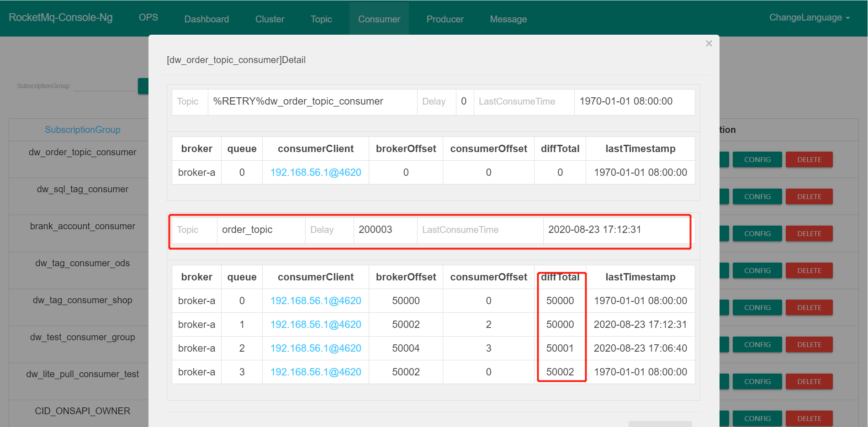The height and width of the screenshot is (427, 868).
Task: Click the SubscriptionGroup column header
Action: 82,130
